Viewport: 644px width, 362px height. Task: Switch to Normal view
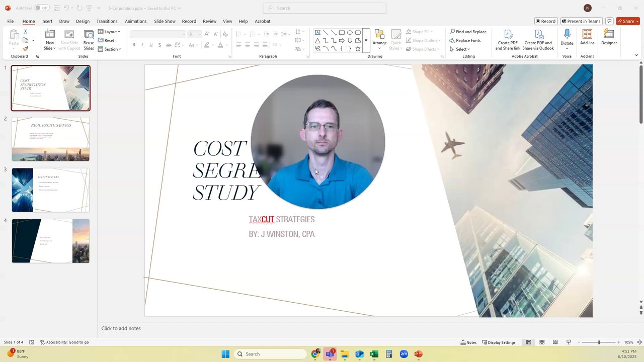528,342
